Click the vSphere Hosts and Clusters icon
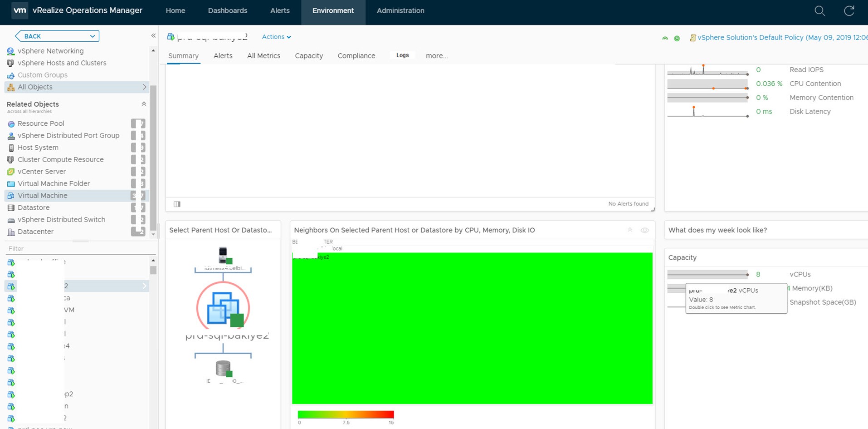 (11, 63)
